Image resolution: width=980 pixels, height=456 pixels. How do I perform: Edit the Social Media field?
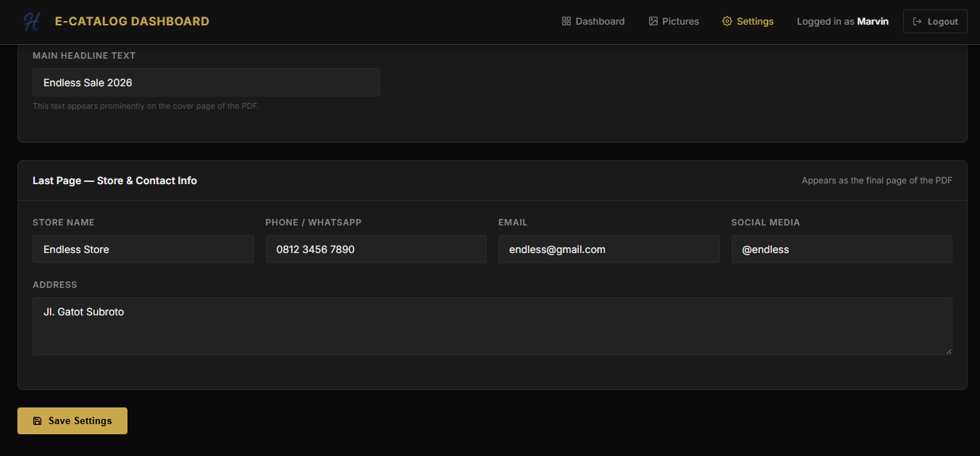pos(842,249)
